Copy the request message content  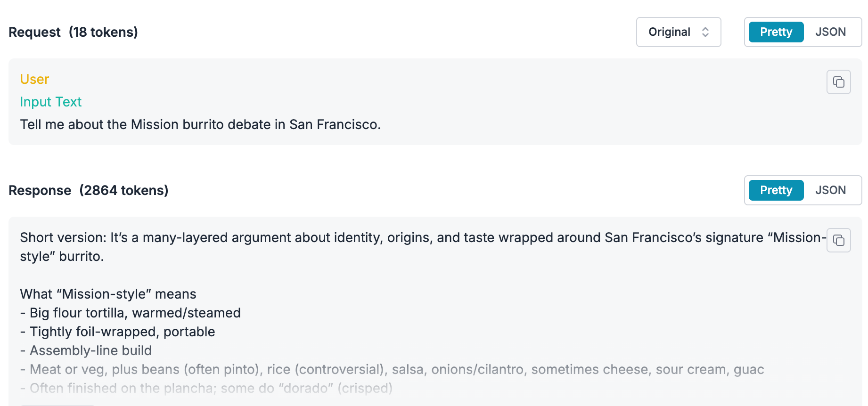coord(838,82)
